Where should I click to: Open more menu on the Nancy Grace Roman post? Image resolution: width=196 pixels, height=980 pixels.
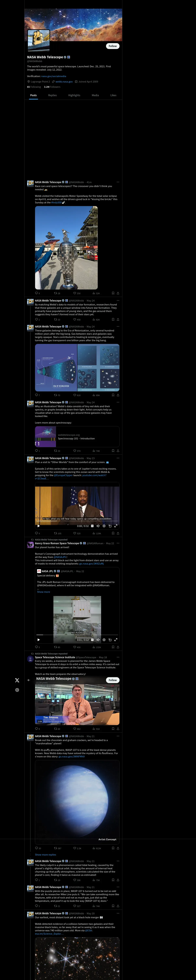pyautogui.click(x=118, y=543)
